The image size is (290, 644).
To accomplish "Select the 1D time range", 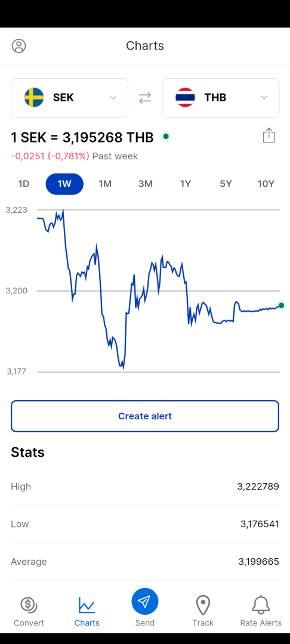I will (24, 184).
